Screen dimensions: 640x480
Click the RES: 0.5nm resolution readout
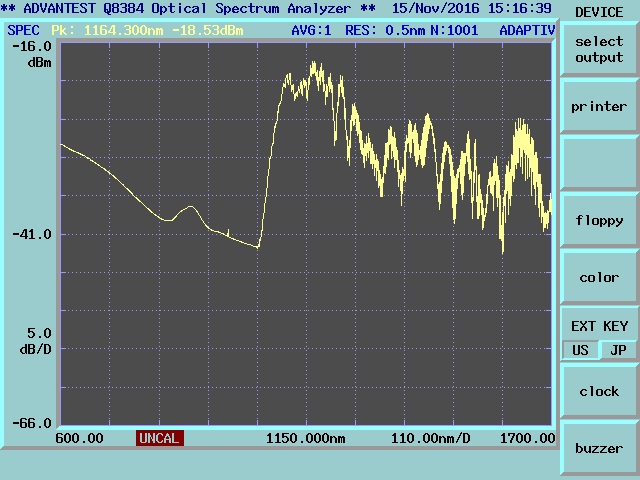385,30
